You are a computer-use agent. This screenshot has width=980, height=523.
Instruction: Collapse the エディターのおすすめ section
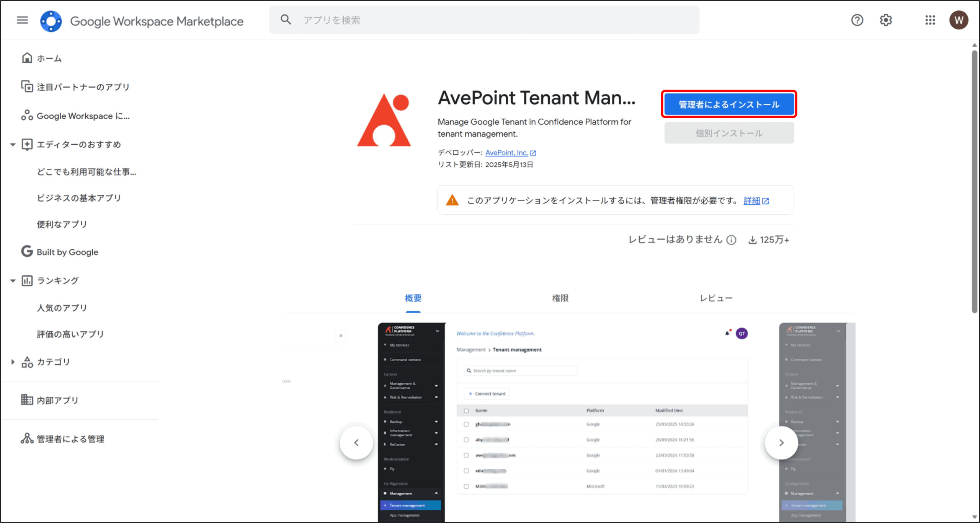tap(13, 145)
